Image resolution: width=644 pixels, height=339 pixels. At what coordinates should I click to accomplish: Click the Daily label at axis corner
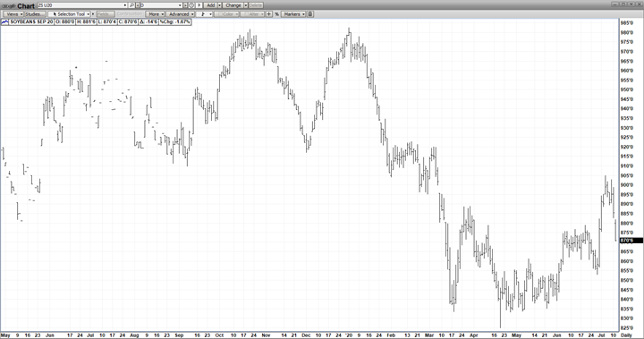[626, 335]
